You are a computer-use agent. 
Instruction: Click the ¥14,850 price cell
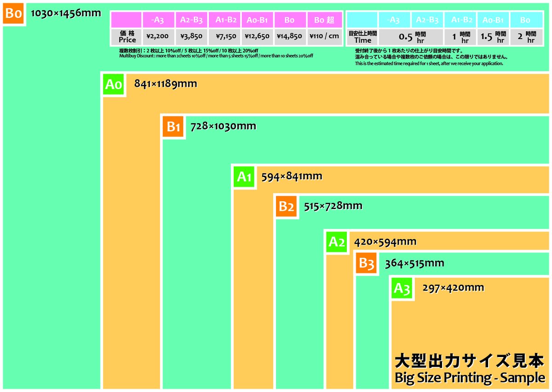point(290,37)
